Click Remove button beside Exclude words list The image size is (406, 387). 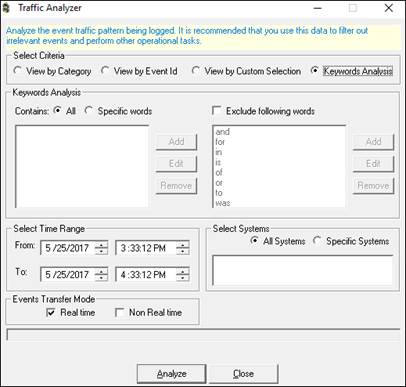tap(373, 186)
